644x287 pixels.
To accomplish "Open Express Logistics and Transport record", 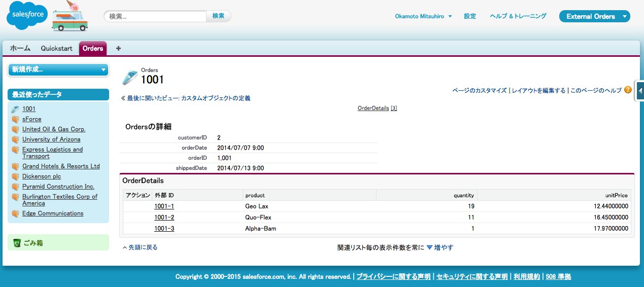I will tap(52, 153).
